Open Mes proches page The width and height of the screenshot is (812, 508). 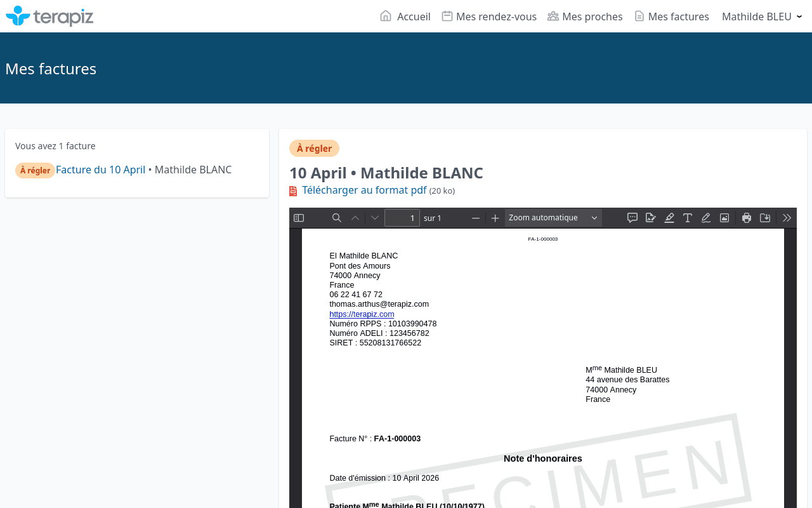pyautogui.click(x=585, y=17)
